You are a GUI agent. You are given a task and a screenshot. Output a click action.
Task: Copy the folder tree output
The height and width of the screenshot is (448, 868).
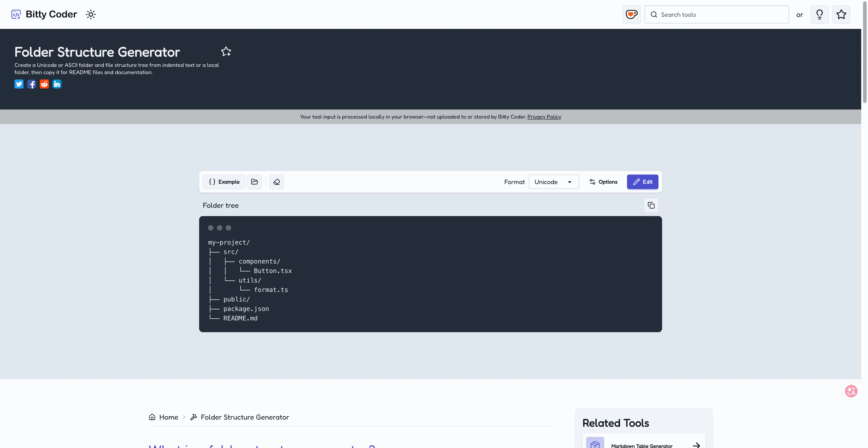[x=651, y=205]
